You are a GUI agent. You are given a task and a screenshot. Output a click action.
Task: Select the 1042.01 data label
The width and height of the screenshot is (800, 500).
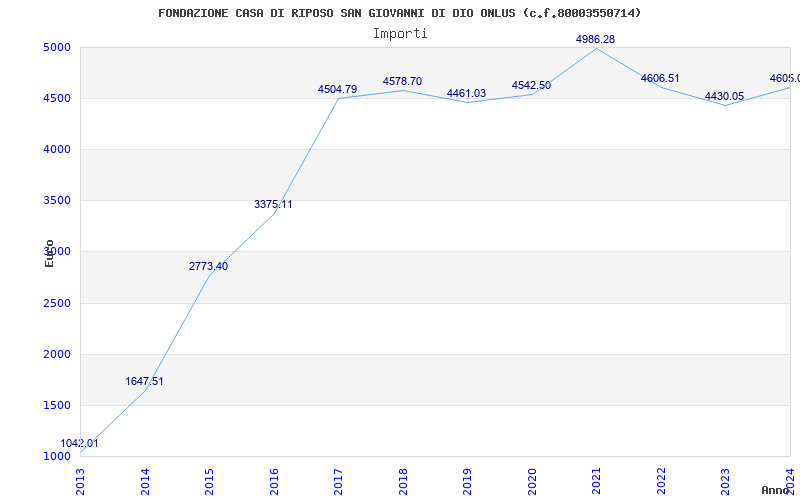tap(80, 443)
